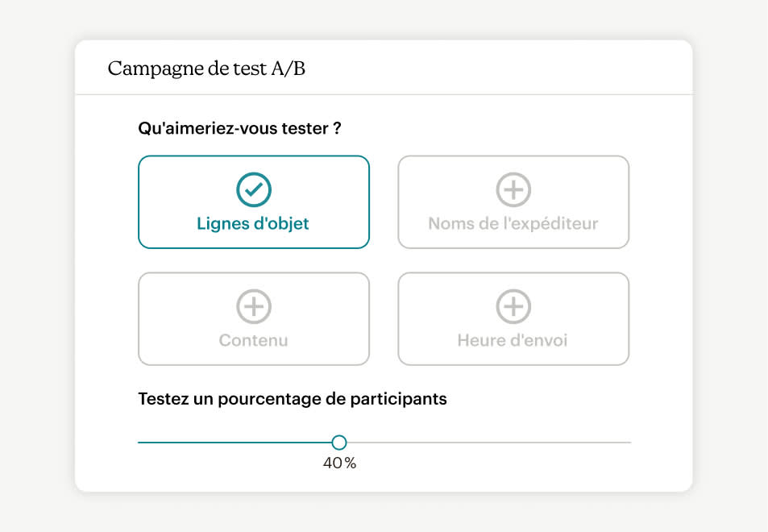The image size is (768, 532).
Task: Click the Campagne de test A/B title
Action: 206,69
